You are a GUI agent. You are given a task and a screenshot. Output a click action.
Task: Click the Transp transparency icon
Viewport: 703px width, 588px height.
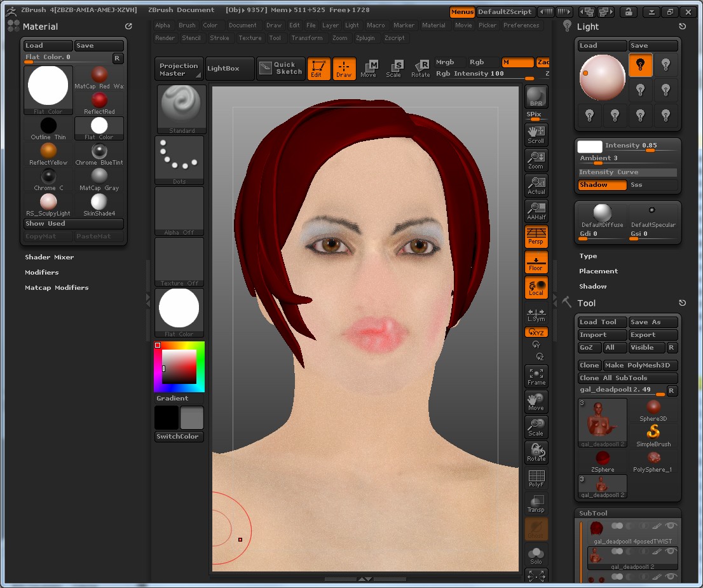pyautogui.click(x=536, y=503)
